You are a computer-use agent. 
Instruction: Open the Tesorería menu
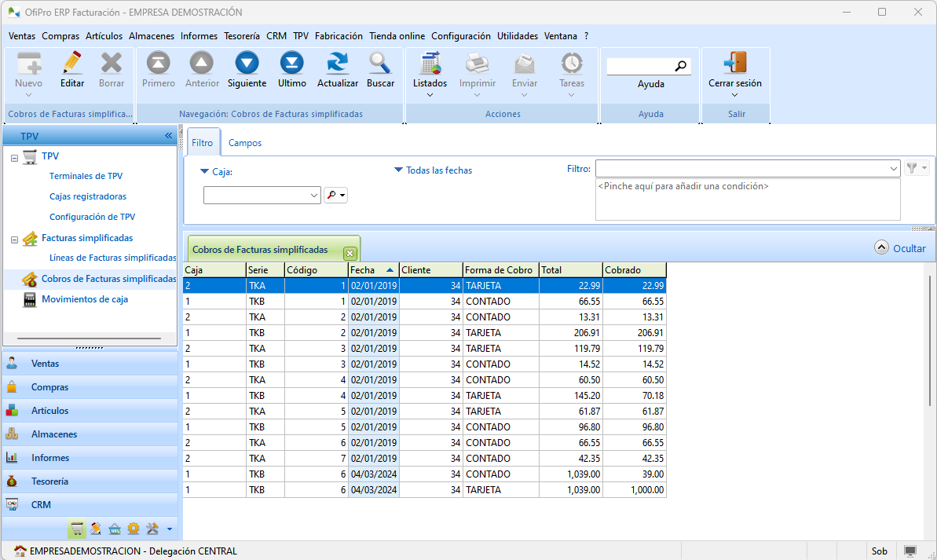241,36
